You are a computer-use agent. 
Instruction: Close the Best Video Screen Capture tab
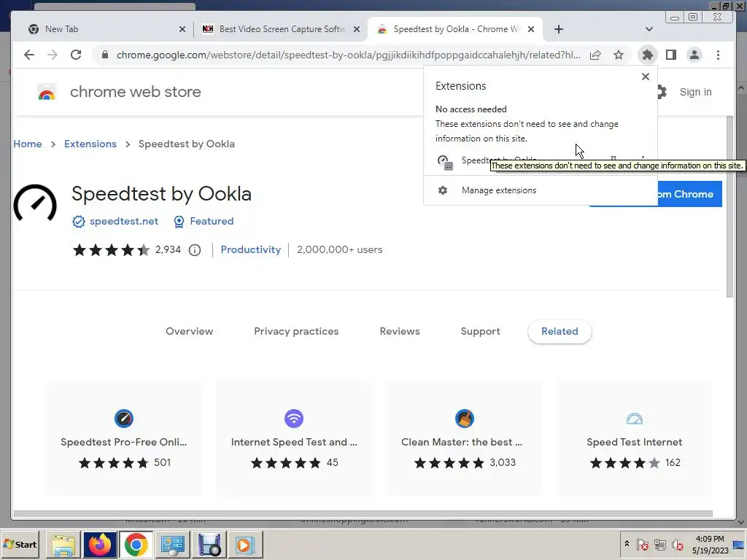(x=356, y=29)
